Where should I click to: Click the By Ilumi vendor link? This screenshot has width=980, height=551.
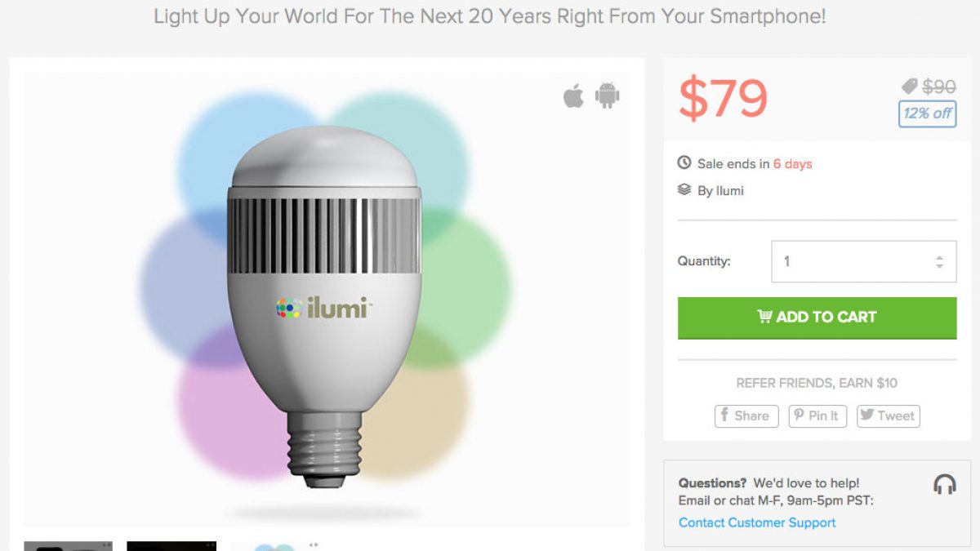coord(720,191)
